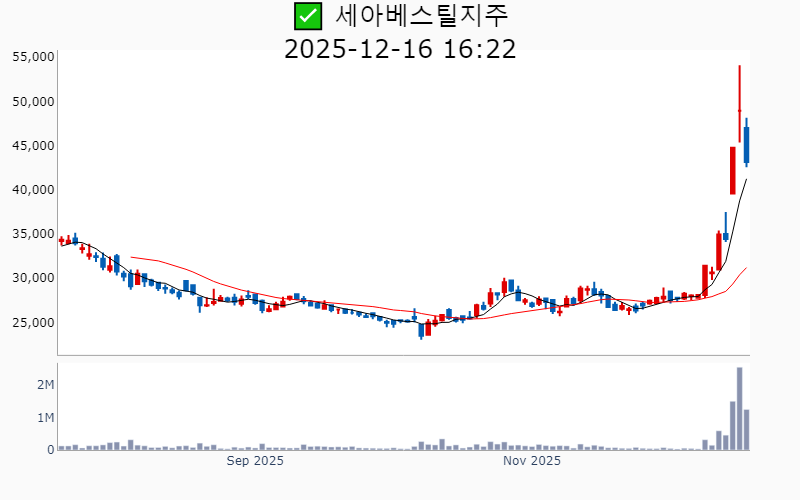Image resolution: width=800 pixels, height=500 pixels.
Task: Click the 1M volume axis label
Action: 45,417
